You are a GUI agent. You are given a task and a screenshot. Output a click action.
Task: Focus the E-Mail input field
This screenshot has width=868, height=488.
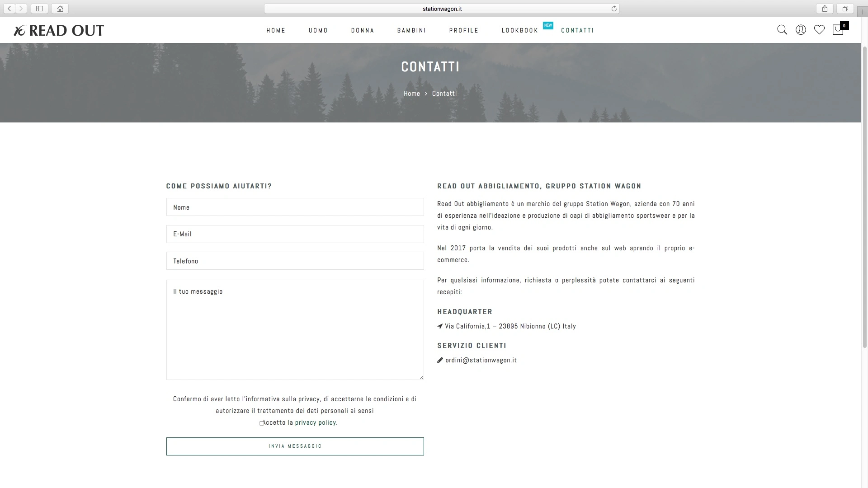(295, 234)
